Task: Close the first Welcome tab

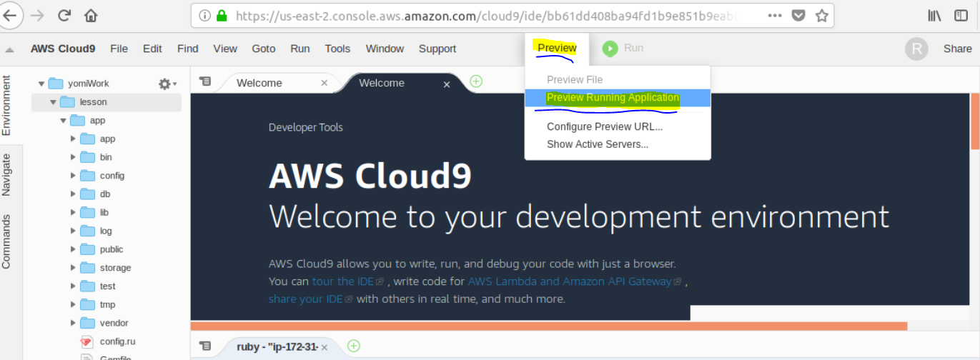Action: [x=325, y=84]
